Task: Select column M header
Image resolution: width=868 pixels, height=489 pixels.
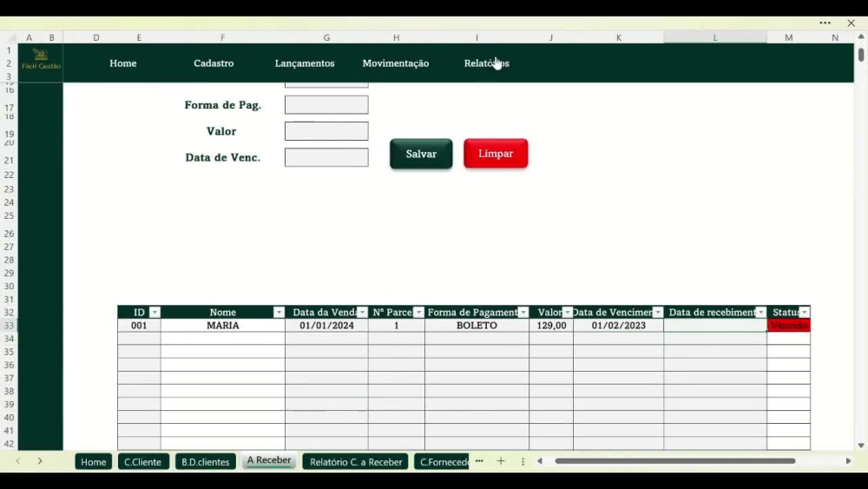Action: pyautogui.click(x=788, y=37)
